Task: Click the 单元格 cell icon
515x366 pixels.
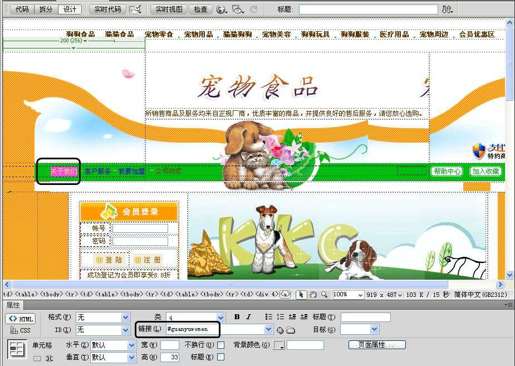Action: pos(17,349)
